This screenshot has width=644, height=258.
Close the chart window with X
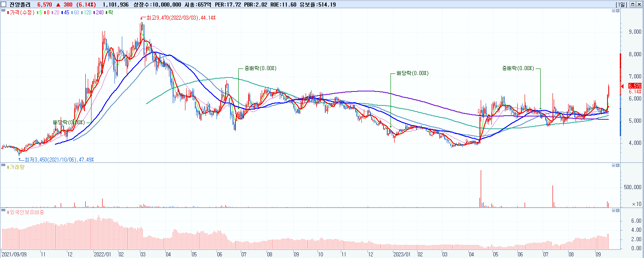coord(639,5)
